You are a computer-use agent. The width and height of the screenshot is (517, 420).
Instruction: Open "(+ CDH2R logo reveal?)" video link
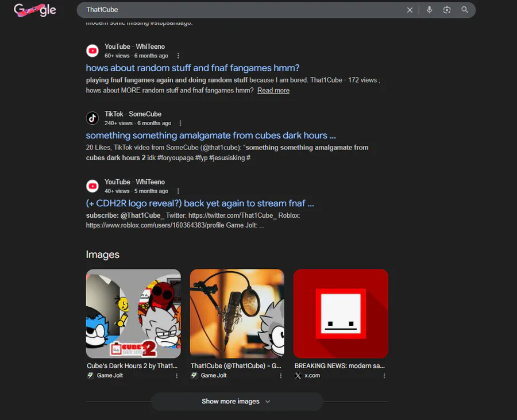[200, 203]
